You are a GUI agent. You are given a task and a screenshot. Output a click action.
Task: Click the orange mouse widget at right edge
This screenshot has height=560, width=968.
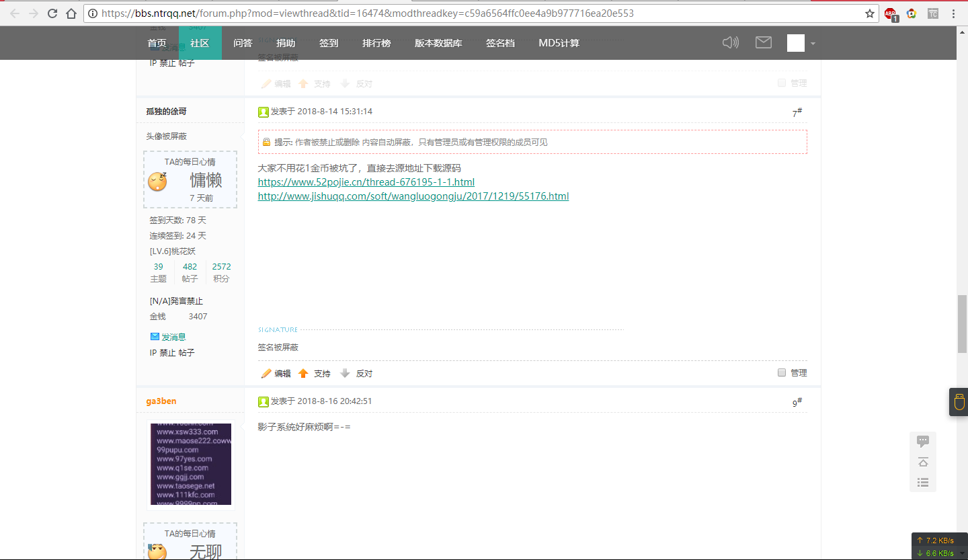pos(959,402)
